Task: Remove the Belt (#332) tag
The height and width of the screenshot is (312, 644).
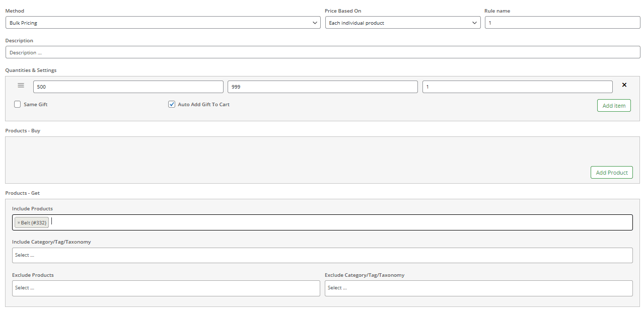Action: 19,223
